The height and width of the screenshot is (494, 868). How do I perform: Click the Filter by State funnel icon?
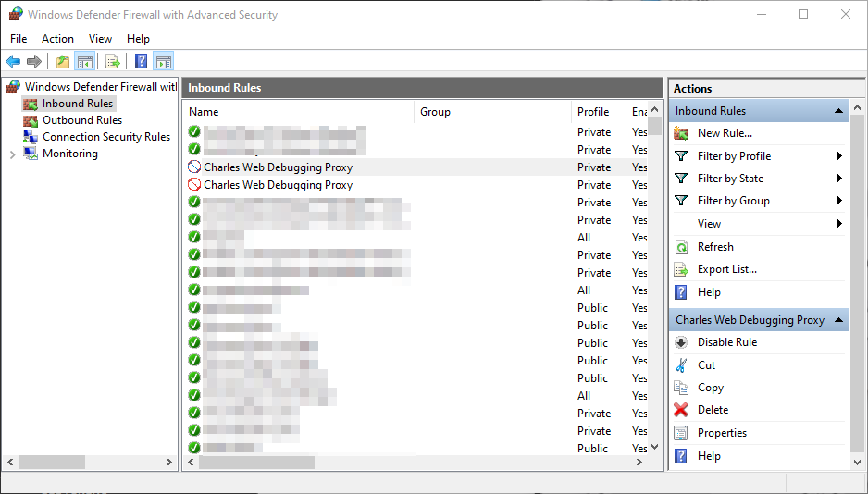[681, 179]
